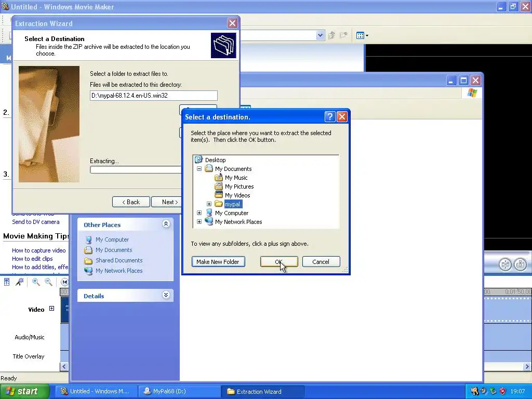
Task: Expand the mypal folder node
Action: click(209, 204)
